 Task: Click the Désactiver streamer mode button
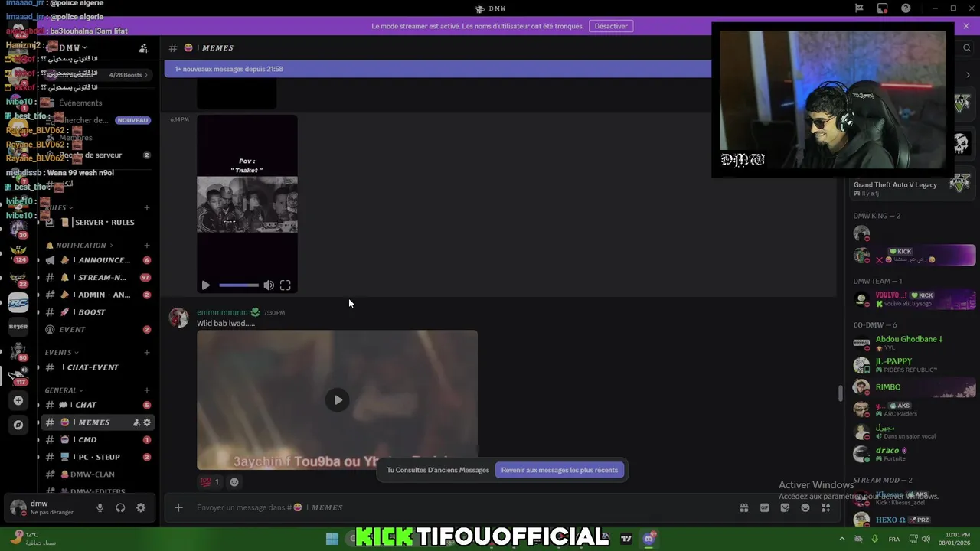click(x=611, y=26)
